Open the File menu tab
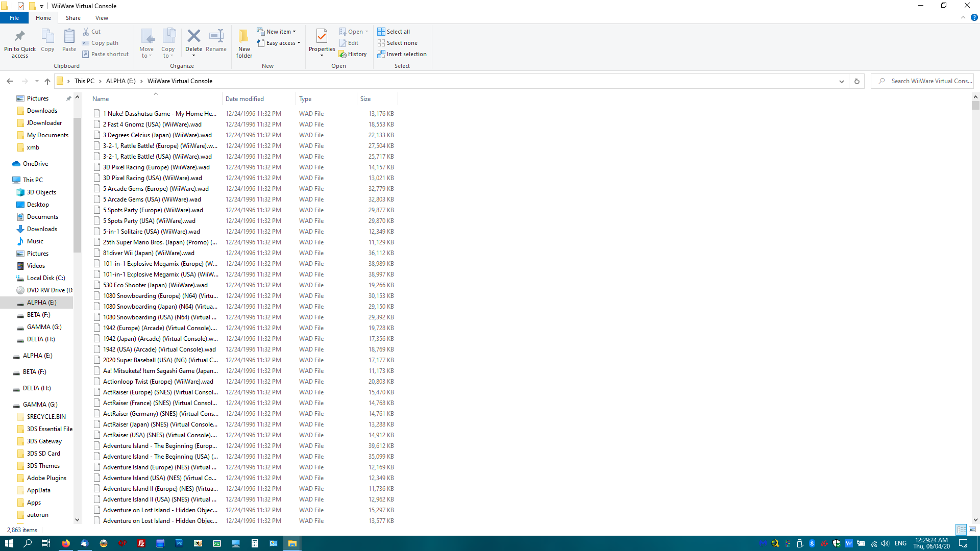Viewport: 980px width, 551px height. point(14,18)
